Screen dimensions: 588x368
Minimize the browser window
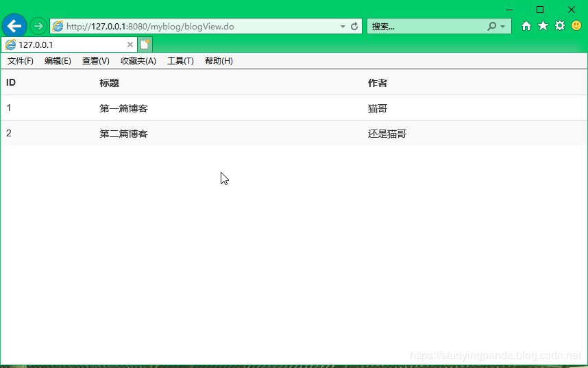509,10
